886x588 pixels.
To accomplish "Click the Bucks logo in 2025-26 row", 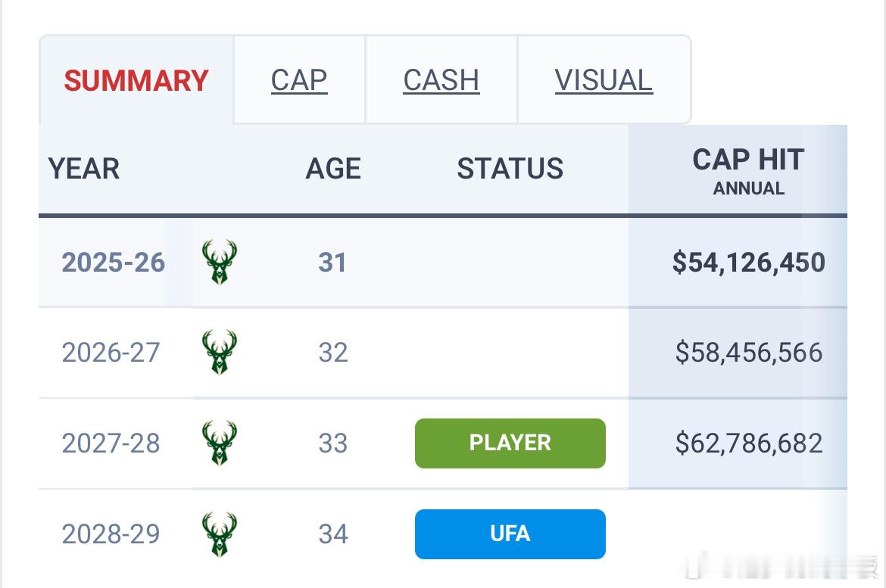I will click(220, 262).
